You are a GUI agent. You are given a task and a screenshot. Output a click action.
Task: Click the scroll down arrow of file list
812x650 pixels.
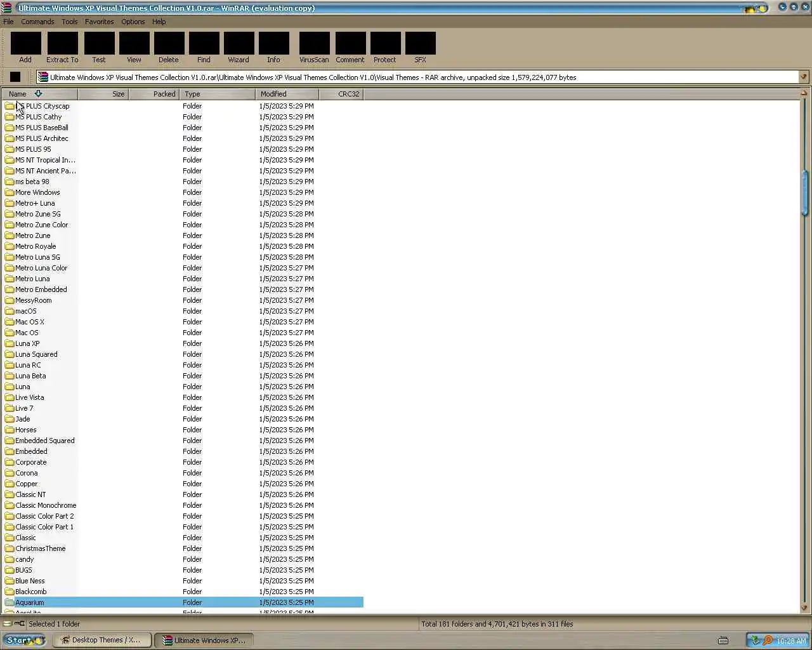coord(804,608)
